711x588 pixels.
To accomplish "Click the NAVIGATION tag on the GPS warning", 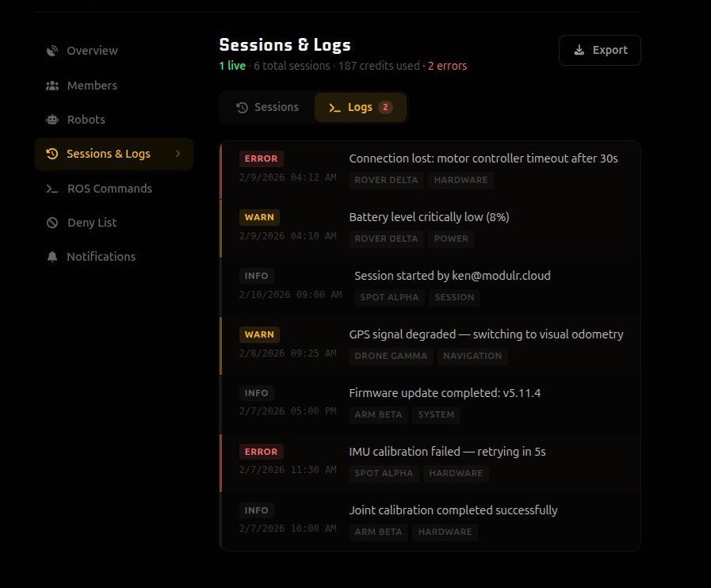I will click(x=472, y=356).
